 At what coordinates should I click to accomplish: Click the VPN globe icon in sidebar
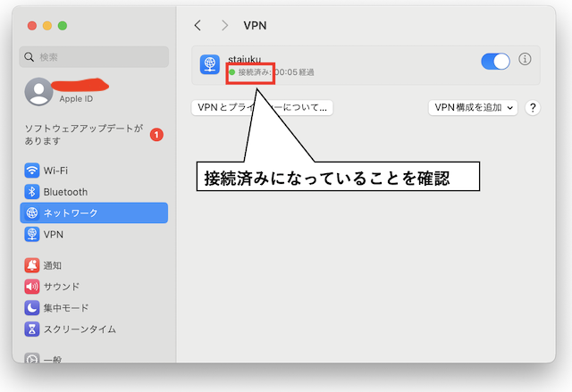click(x=32, y=234)
